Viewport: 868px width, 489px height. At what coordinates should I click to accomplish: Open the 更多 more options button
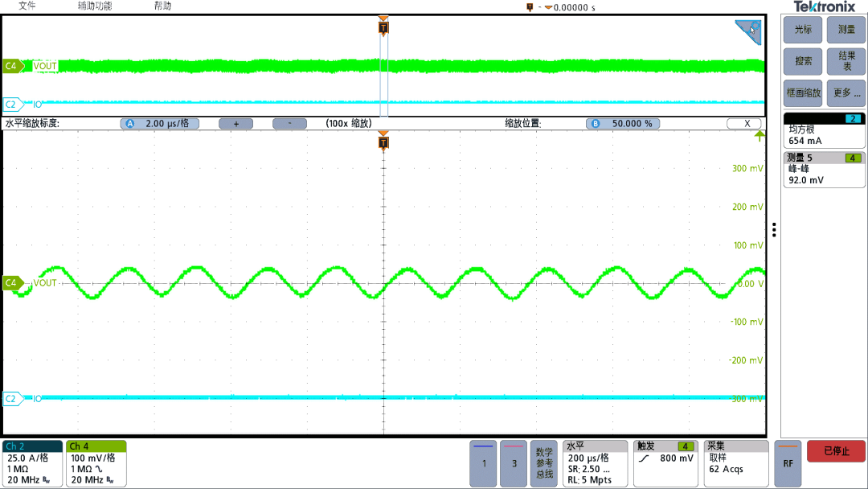845,93
